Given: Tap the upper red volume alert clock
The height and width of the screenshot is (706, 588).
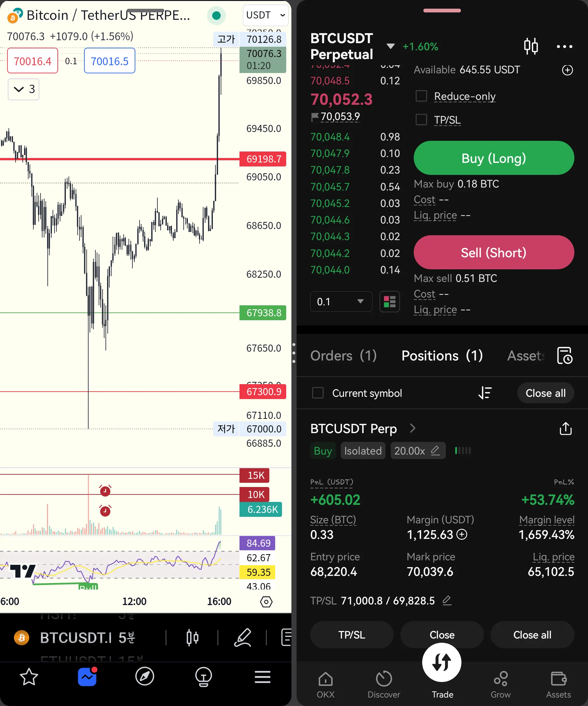Looking at the screenshot, I should tap(105, 491).
